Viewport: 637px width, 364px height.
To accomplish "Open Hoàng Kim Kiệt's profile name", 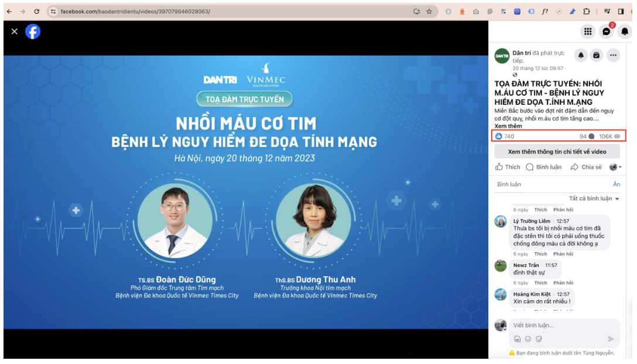I will click(532, 294).
